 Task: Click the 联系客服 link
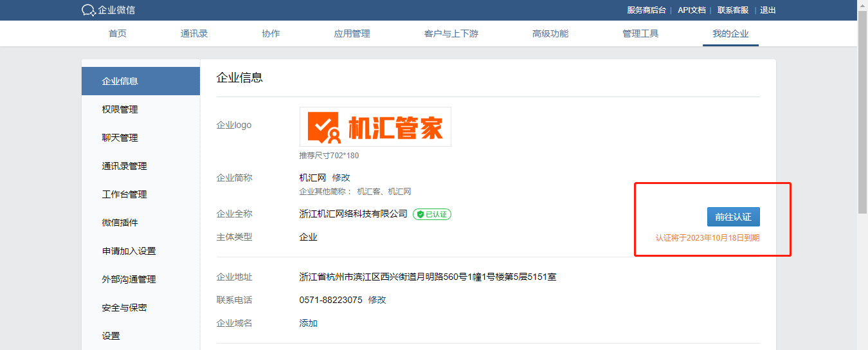733,10
